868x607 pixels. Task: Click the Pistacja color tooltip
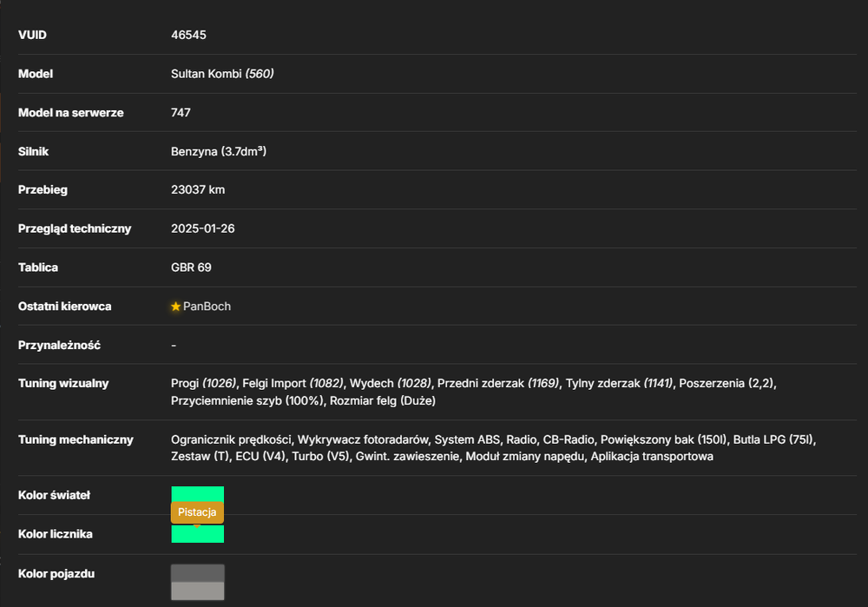click(x=197, y=512)
